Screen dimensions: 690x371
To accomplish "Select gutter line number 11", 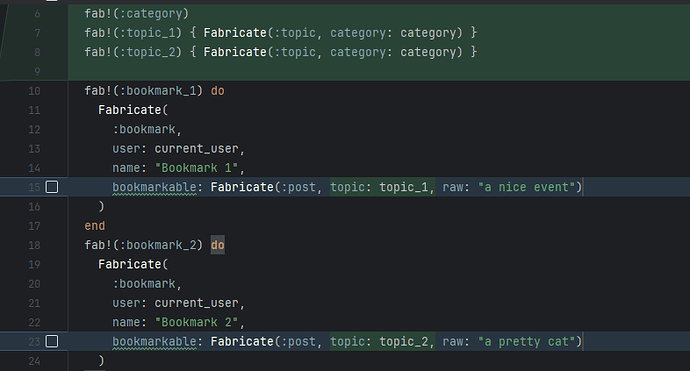I will click(34, 110).
